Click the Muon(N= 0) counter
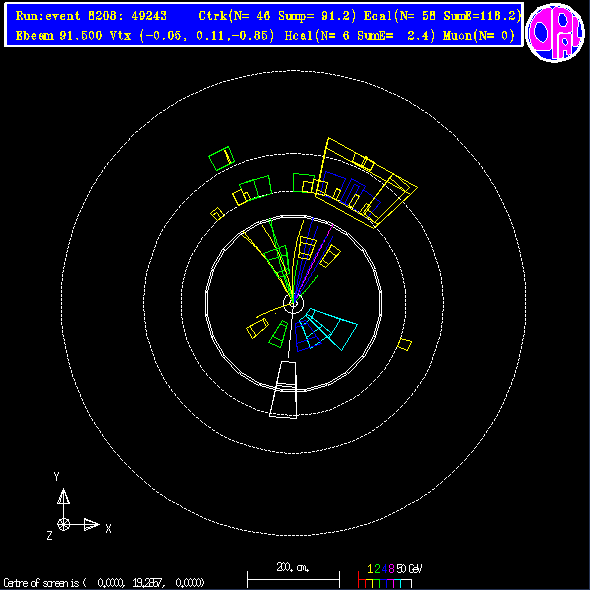 point(479,36)
